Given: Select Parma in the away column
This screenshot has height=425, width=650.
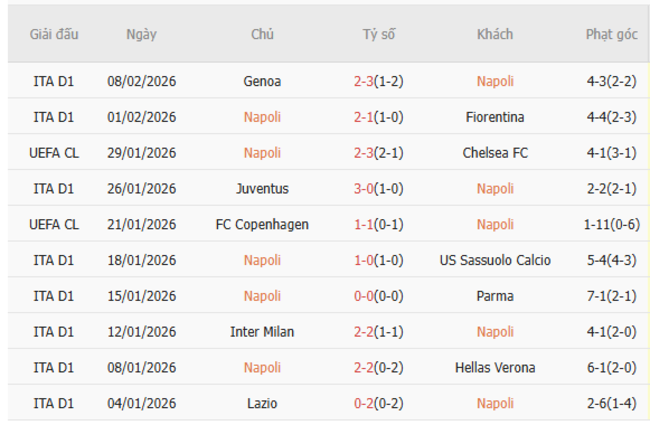Looking at the screenshot, I should click(x=495, y=296).
